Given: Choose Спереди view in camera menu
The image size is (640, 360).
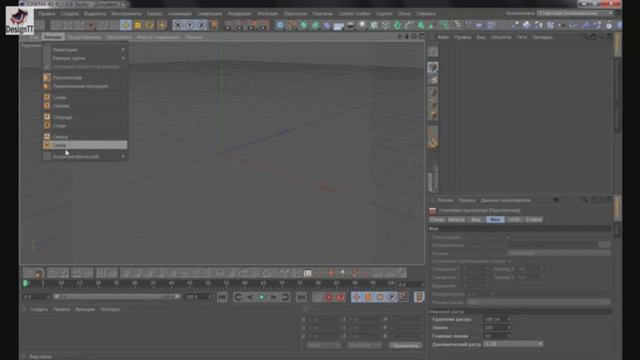Looking at the screenshot, I should pos(85,117).
